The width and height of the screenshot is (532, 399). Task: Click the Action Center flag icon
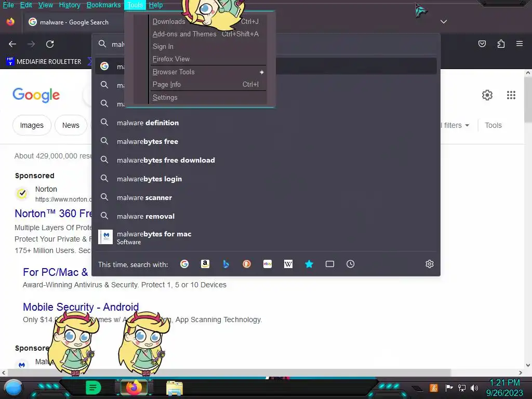pos(449,388)
